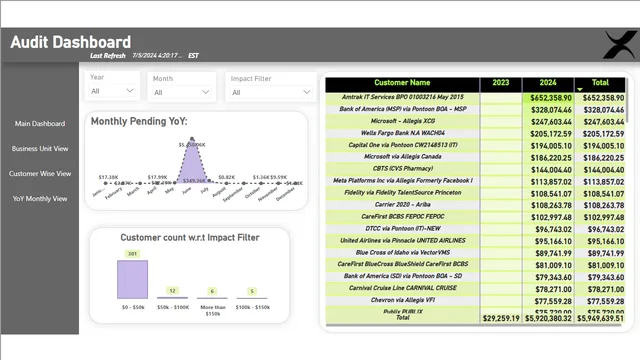Select Bank of America (MSP) via Pontoon row
This screenshot has width=640, height=360.
[x=475, y=109]
